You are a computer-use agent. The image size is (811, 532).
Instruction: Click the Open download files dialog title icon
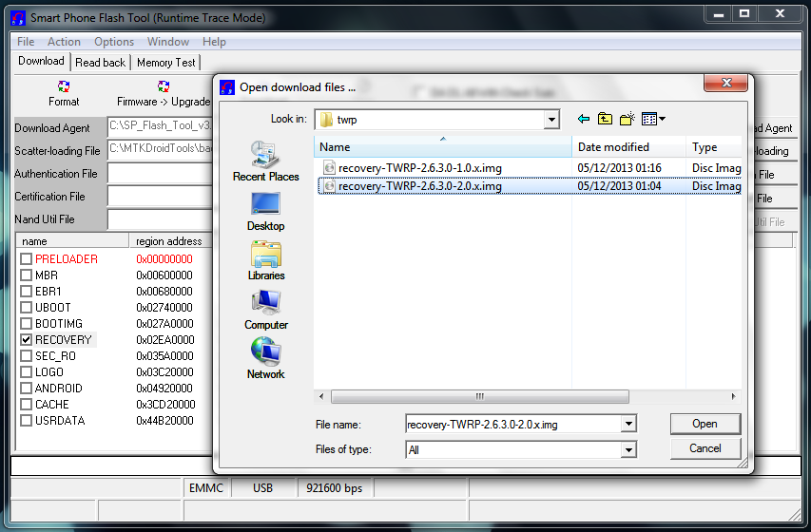tap(227, 87)
